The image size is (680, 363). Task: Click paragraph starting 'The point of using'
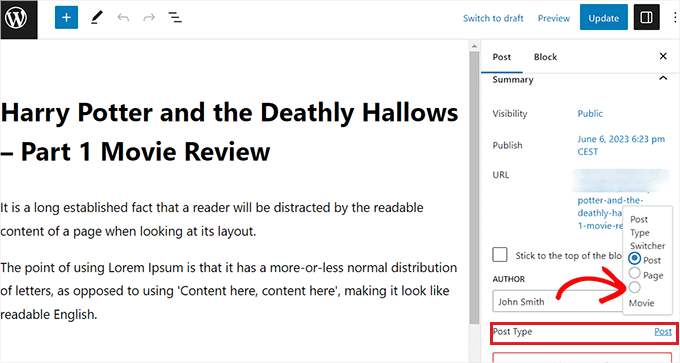click(x=229, y=291)
